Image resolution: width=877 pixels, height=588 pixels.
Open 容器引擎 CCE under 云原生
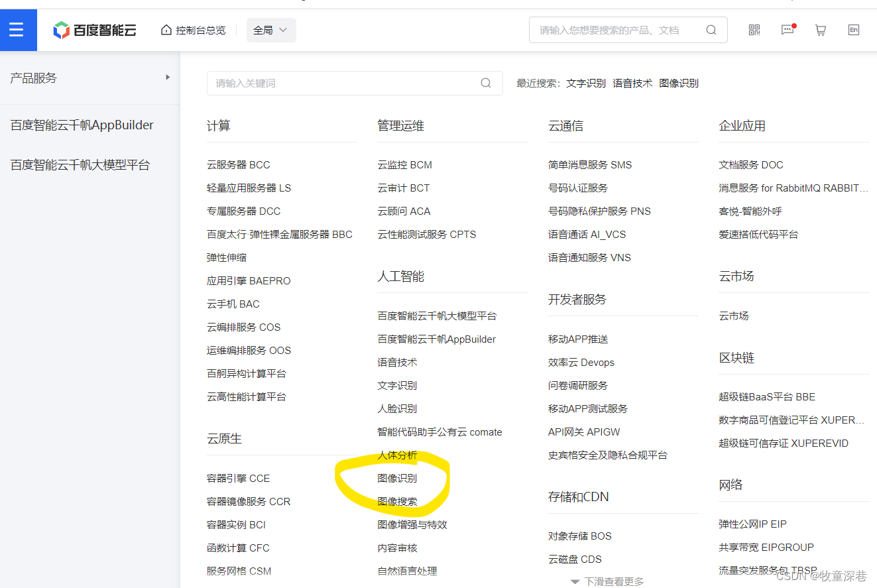tap(235, 478)
